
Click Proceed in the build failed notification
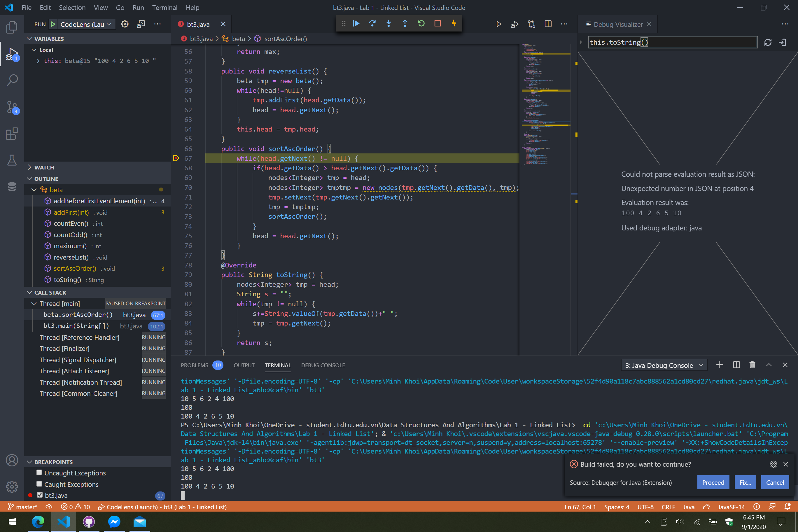pyautogui.click(x=713, y=482)
